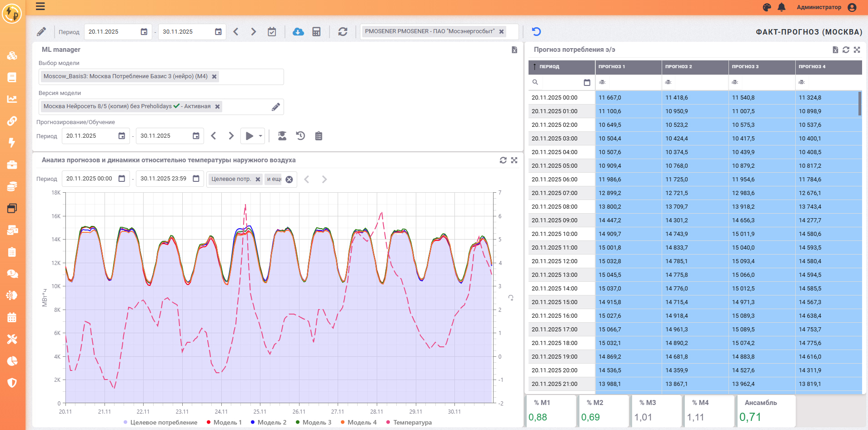
Task: Remove the Целевое потр. series tag
Action: pos(258,179)
